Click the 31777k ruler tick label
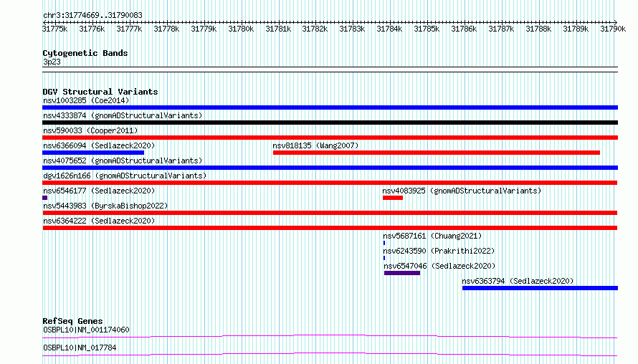Image resolution: width=638 pixels, height=364 pixels. [129, 29]
